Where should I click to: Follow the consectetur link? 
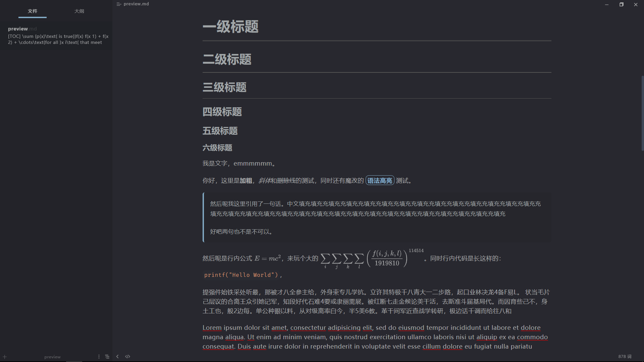pos(308,327)
